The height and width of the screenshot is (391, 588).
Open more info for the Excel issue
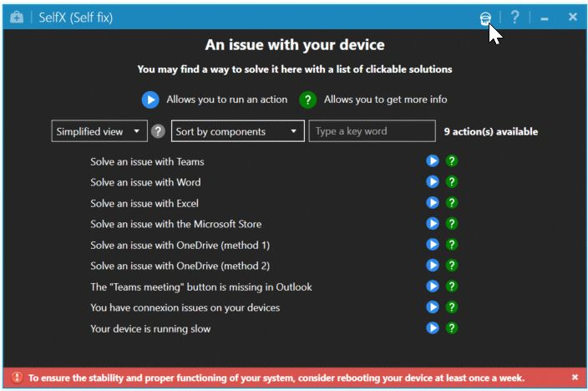452,203
